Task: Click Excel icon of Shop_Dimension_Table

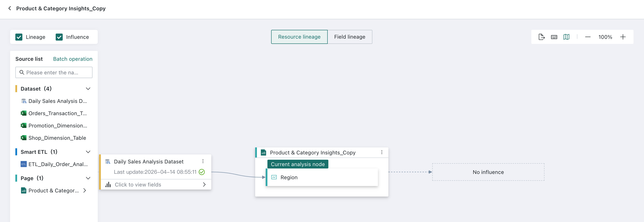Action: point(23,138)
